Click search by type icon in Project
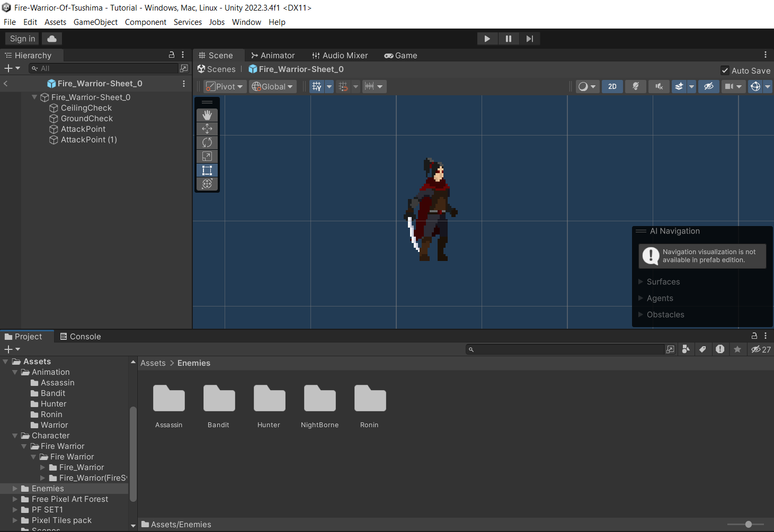Screen dimensions: 774x532 click(x=686, y=349)
